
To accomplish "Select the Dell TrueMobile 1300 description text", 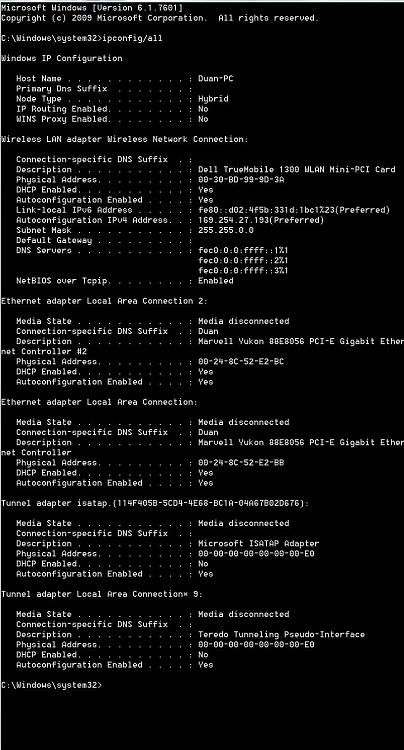I will click(x=297, y=169).
